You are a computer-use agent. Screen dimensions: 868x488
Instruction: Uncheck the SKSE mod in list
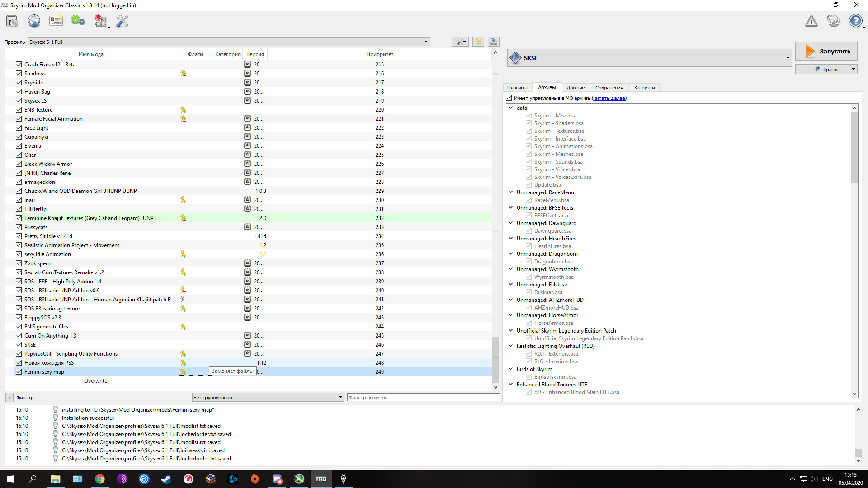(x=19, y=344)
